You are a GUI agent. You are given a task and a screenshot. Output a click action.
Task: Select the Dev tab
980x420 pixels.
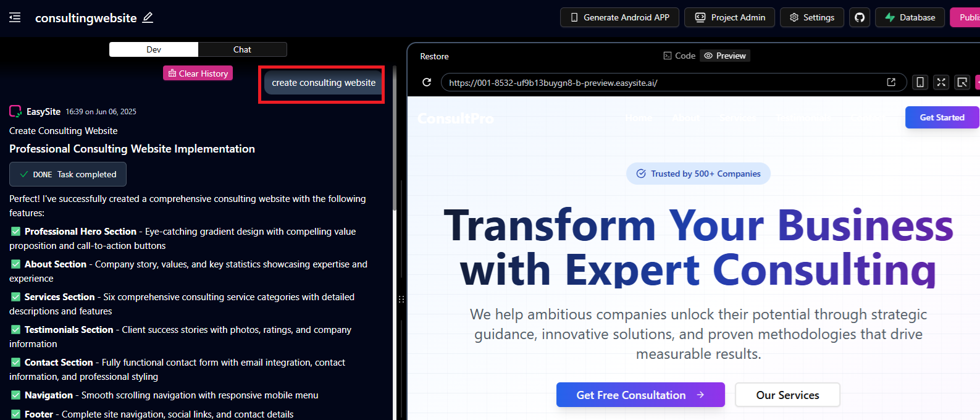tap(154, 49)
